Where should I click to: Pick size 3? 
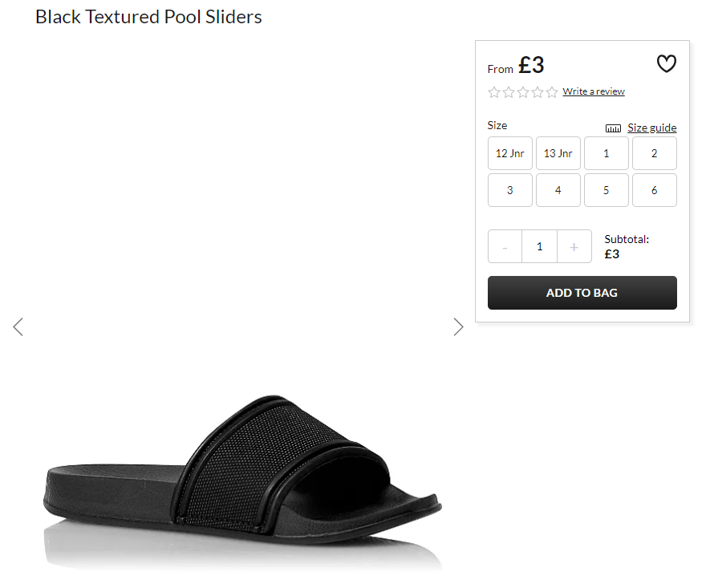tap(510, 190)
